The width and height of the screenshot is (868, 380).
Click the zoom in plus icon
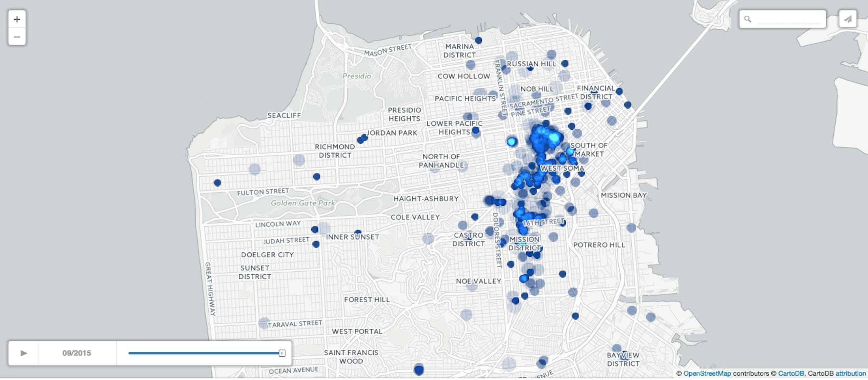17,19
